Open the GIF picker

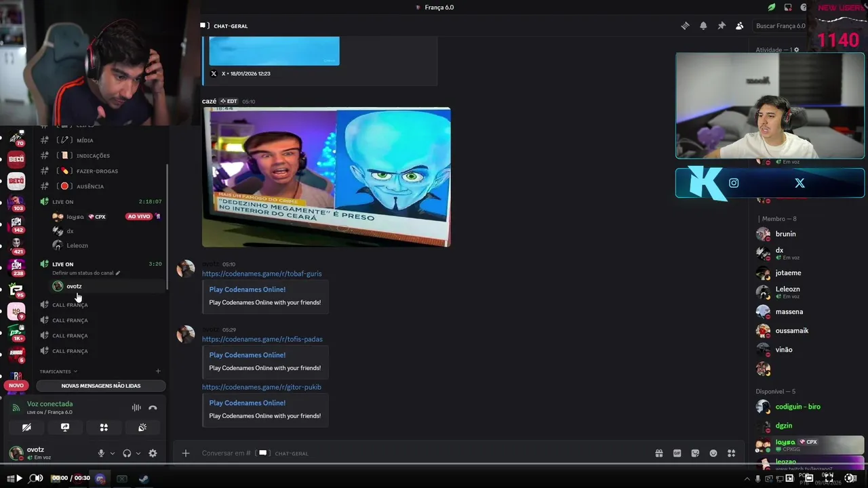677,453
